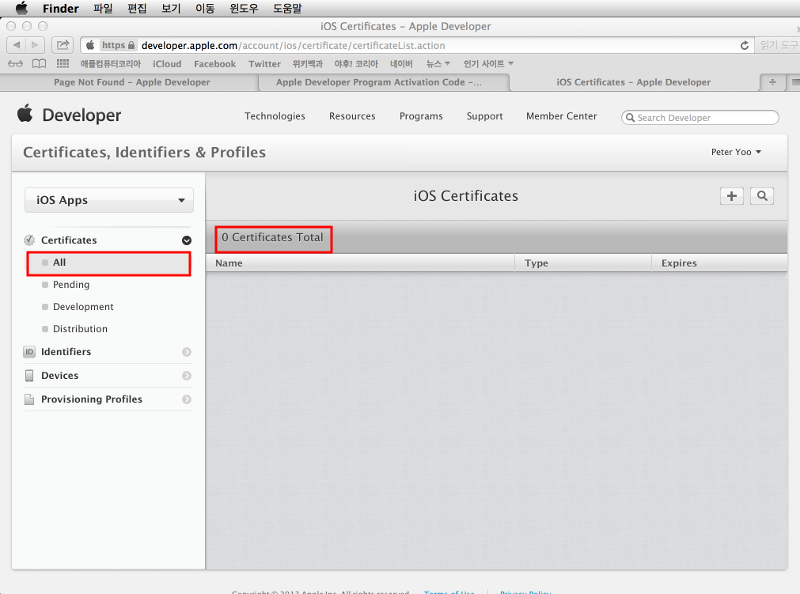Open the Apple menu
This screenshot has height=594, width=800.
pyautogui.click(x=22, y=8)
